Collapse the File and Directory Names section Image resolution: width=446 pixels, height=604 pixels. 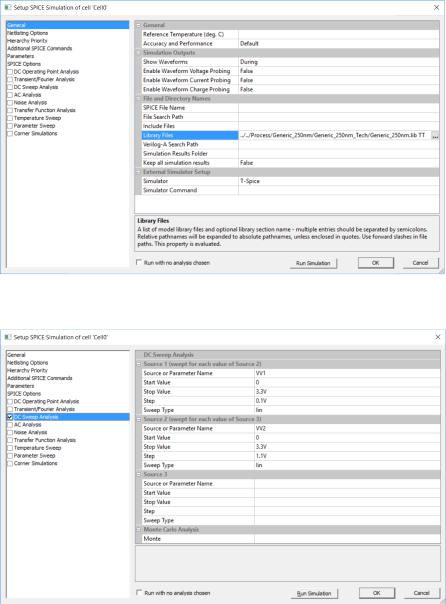(x=139, y=99)
